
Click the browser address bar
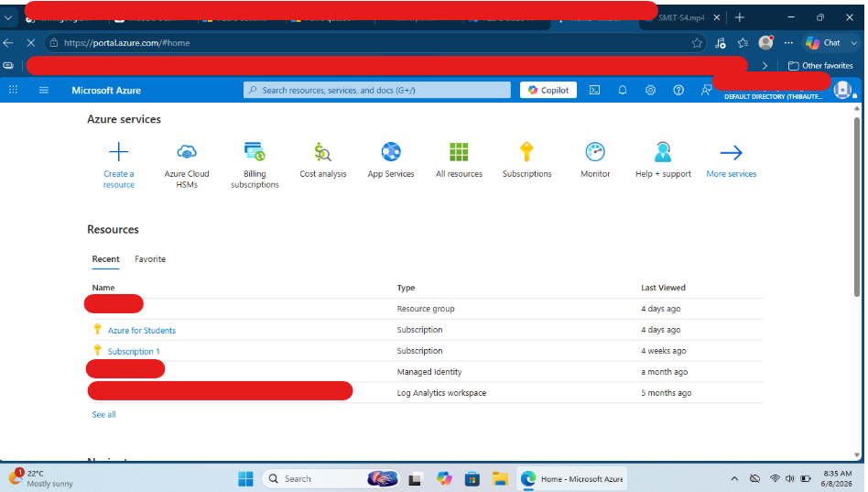click(374, 43)
